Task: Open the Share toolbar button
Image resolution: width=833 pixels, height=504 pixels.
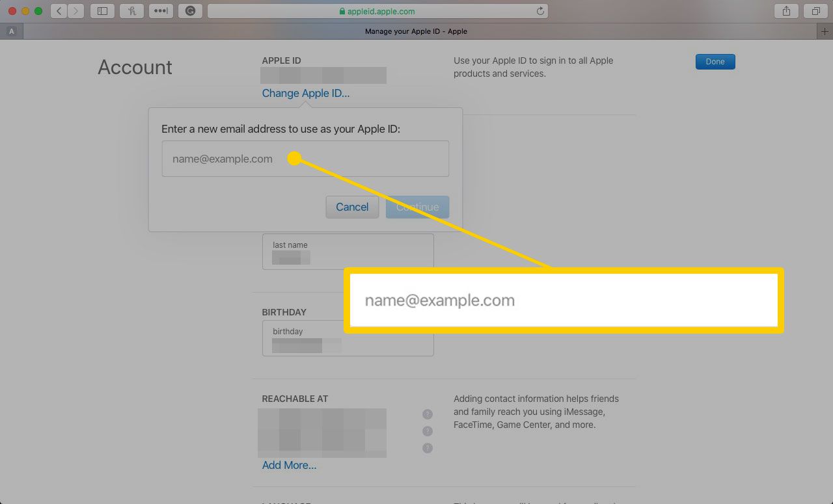Action: [786, 11]
